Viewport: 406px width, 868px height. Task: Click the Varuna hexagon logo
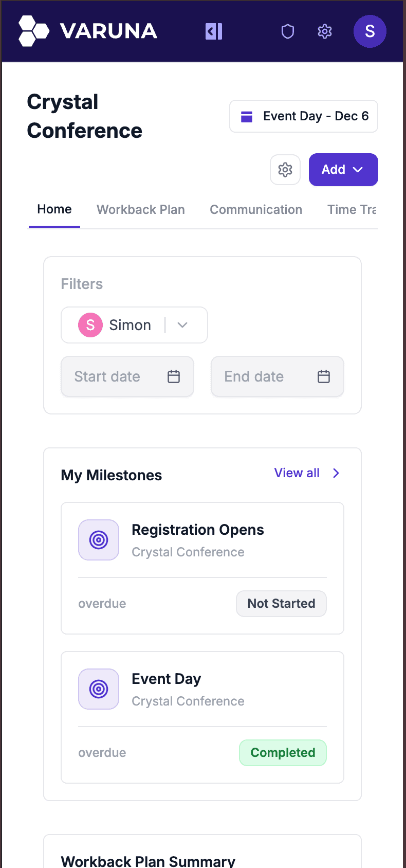coord(33,31)
